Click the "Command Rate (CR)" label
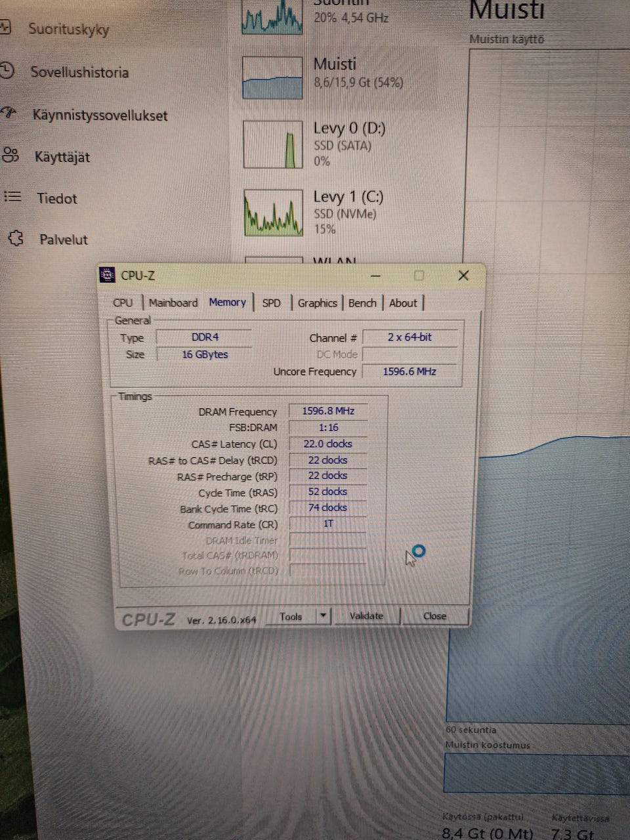Viewport: 630px width, 840px height. click(233, 524)
